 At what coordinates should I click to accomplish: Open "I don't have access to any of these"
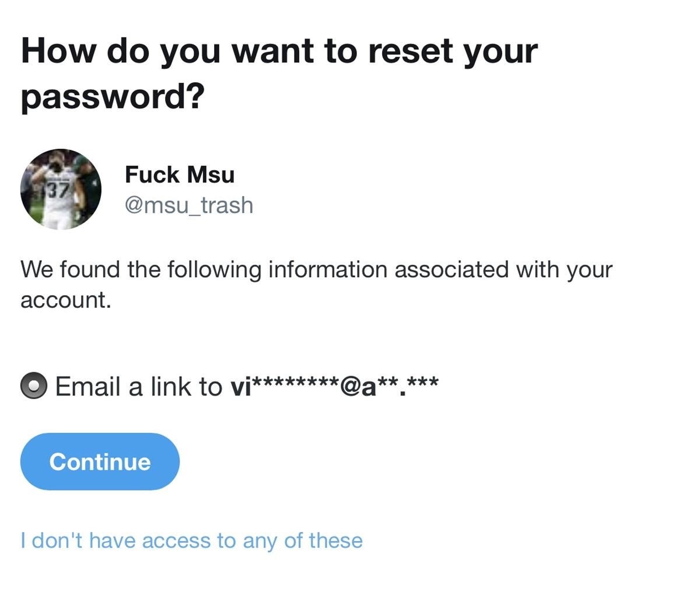(x=191, y=540)
